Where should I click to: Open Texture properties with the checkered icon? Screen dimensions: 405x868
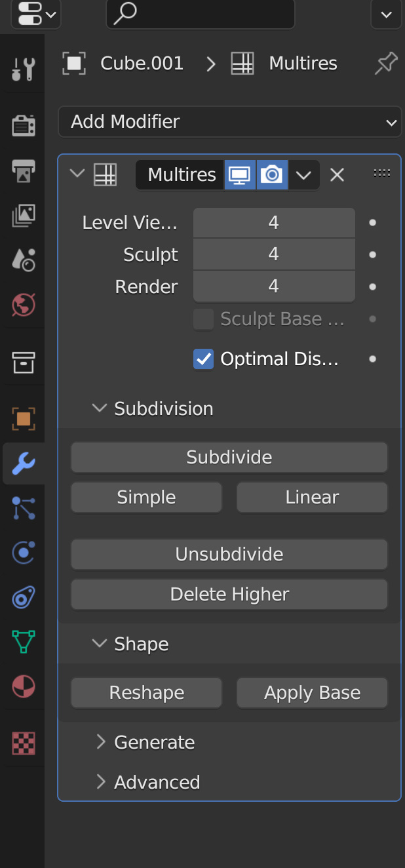tap(23, 743)
